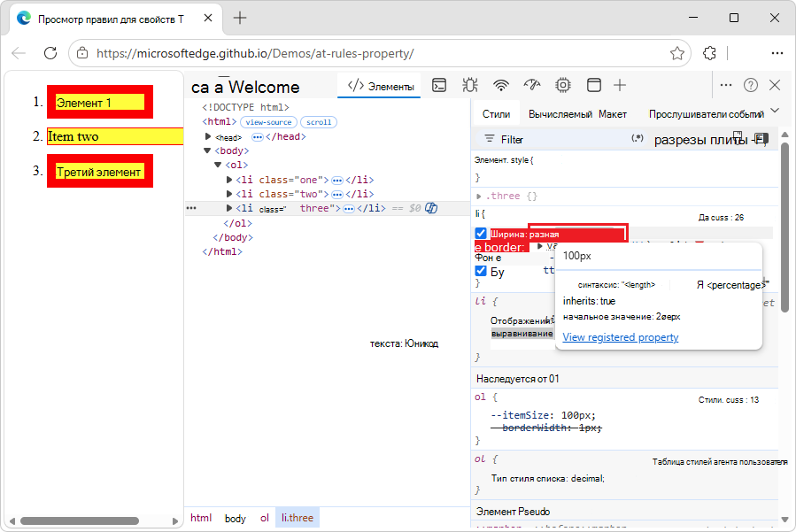Click the regex toggle in Filter bar
The image size is (796, 532).
pyautogui.click(x=638, y=138)
